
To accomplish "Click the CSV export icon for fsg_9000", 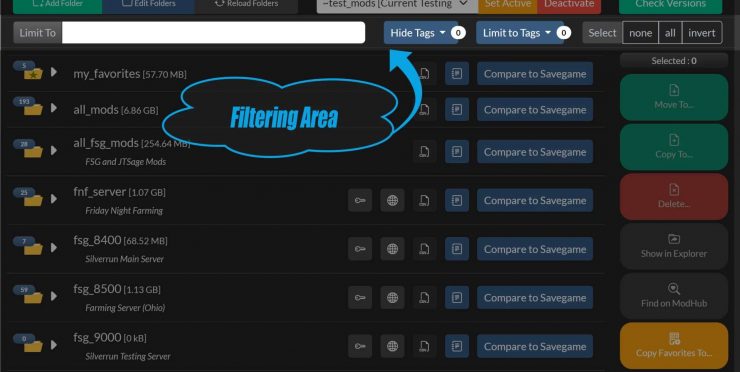I will pos(424,346).
